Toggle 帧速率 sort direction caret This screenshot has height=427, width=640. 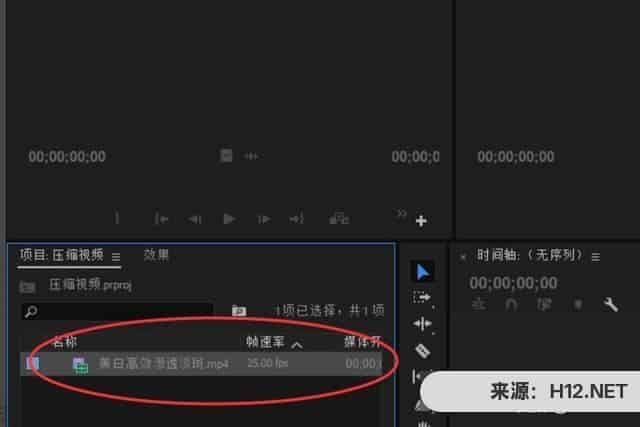point(297,345)
